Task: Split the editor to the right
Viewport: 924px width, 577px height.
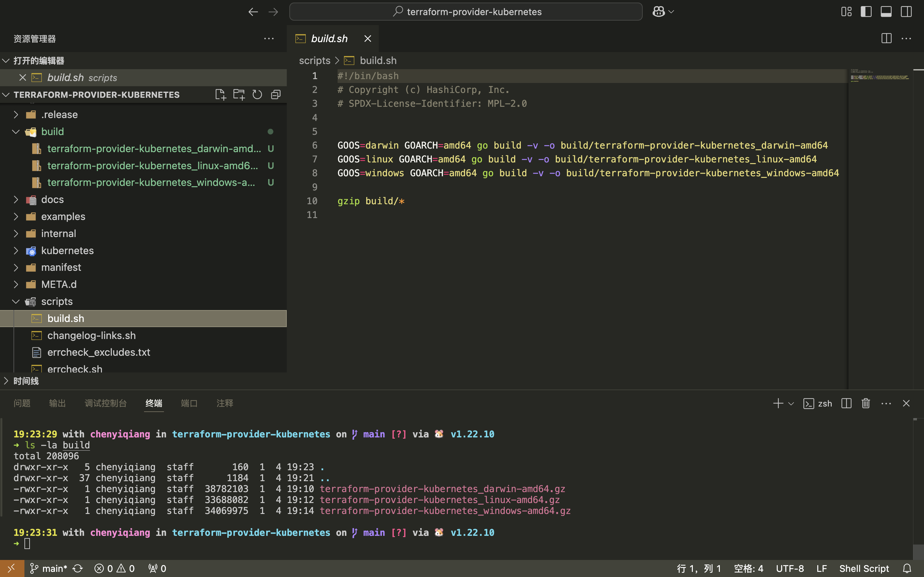Action: pyautogui.click(x=886, y=39)
